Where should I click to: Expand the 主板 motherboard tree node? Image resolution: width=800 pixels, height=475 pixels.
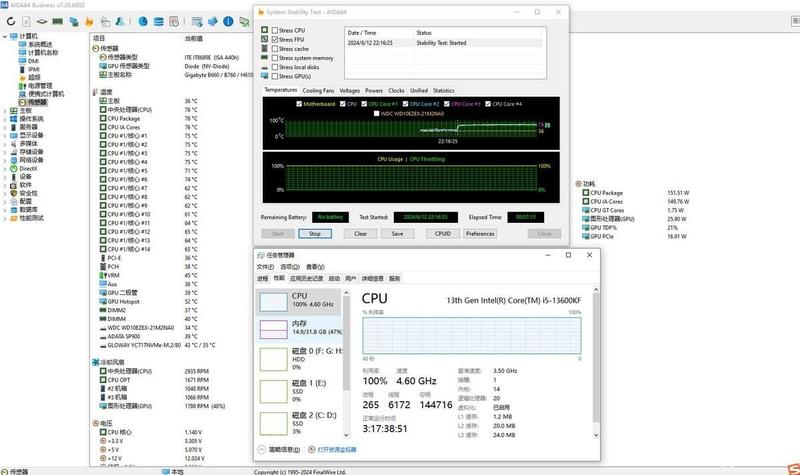click(x=5, y=110)
